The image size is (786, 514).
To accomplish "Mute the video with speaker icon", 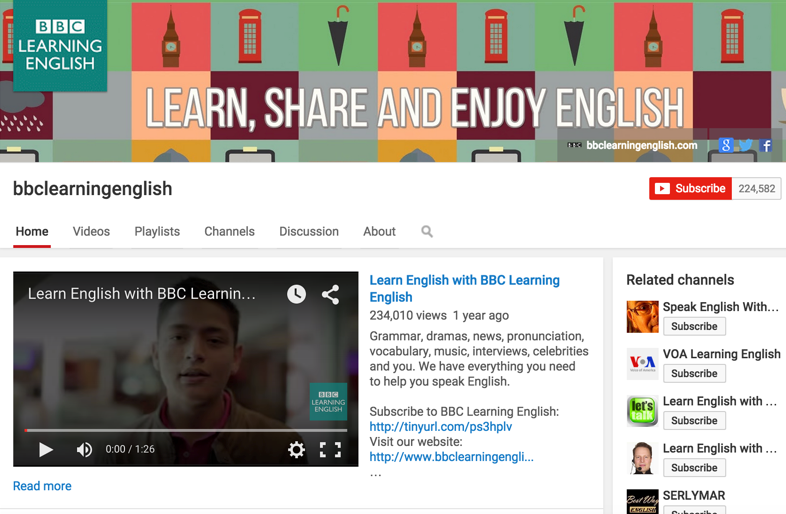I will pos(84,449).
